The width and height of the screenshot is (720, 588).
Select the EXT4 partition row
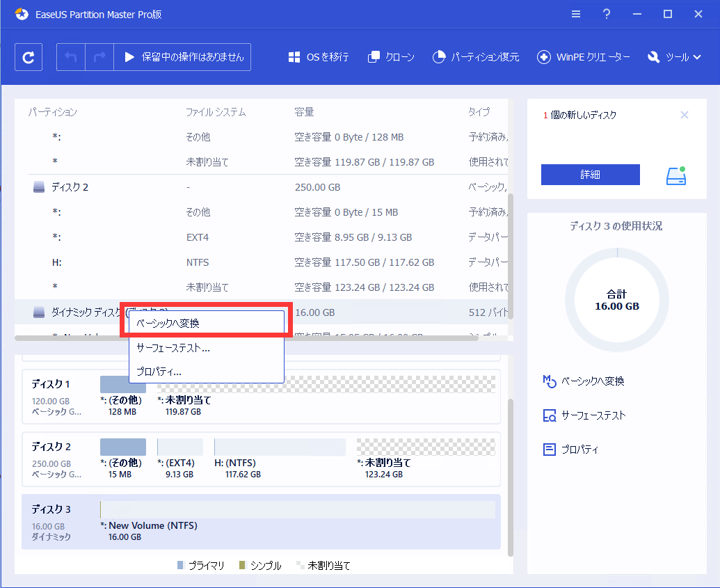[x=262, y=237]
